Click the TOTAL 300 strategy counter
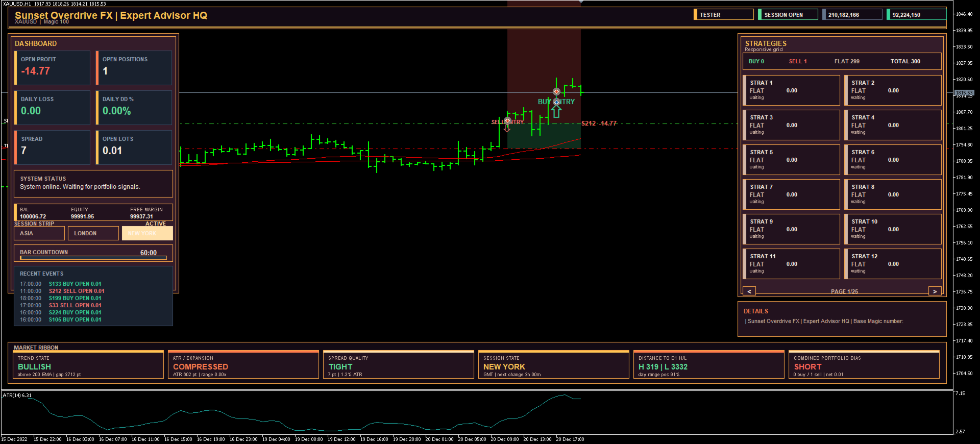The width and height of the screenshot is (980, 444). pos(905,61)
